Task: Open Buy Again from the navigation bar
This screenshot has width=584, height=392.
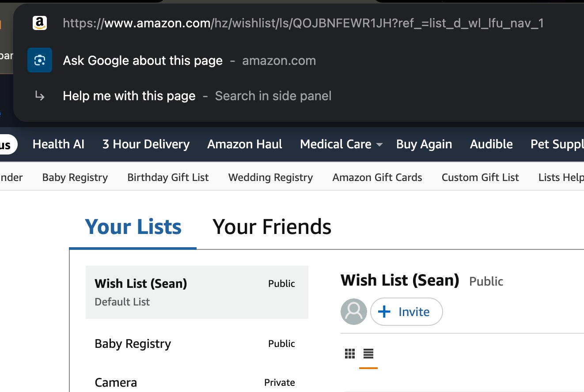Action: pyautogui.click(x=424, y=144)
